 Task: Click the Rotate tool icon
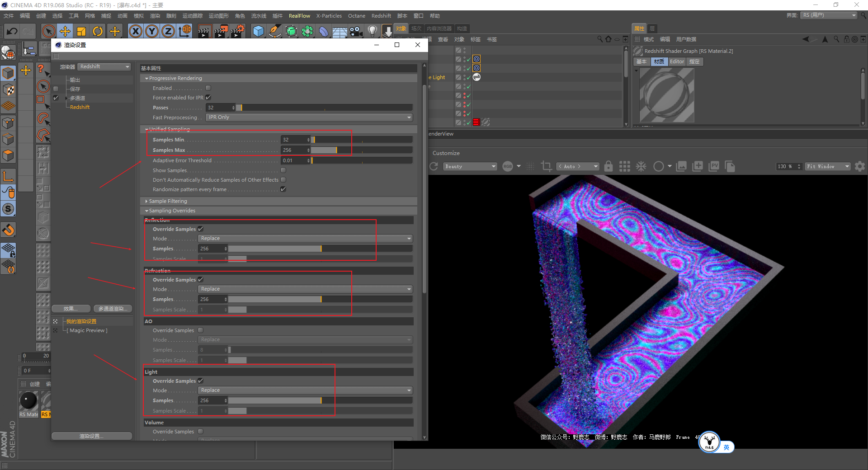click(x=98, y=31)
